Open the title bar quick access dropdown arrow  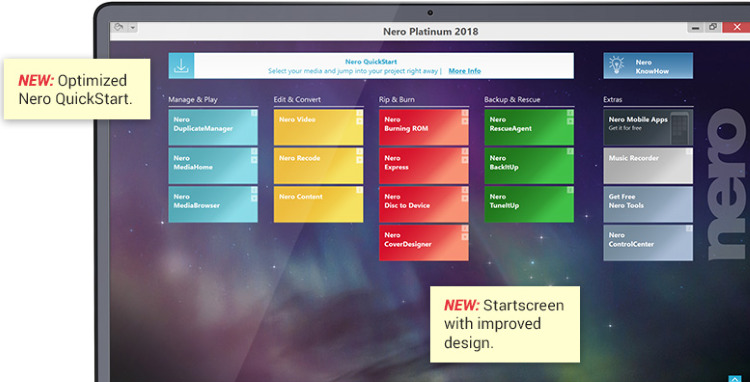pos(132,28)
